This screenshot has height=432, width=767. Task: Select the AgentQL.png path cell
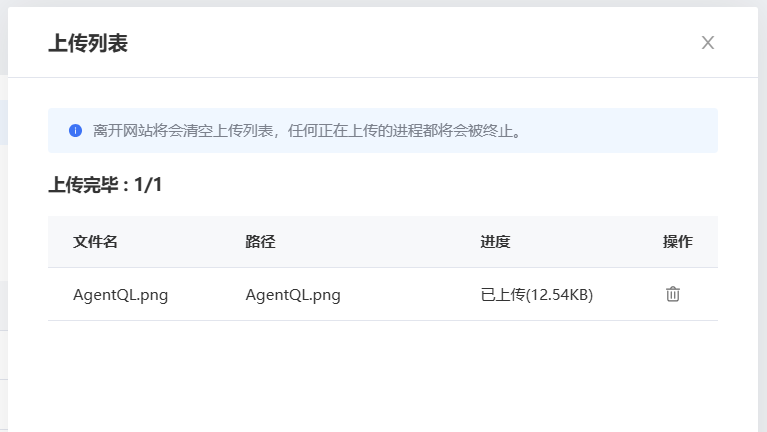click(x=292, y=295)
